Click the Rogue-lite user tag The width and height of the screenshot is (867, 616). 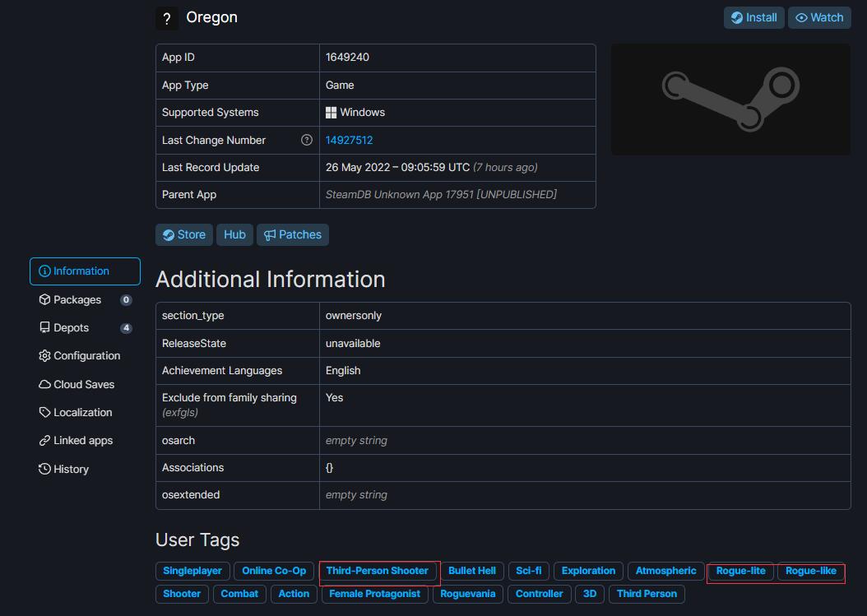(x=741, y=571)
